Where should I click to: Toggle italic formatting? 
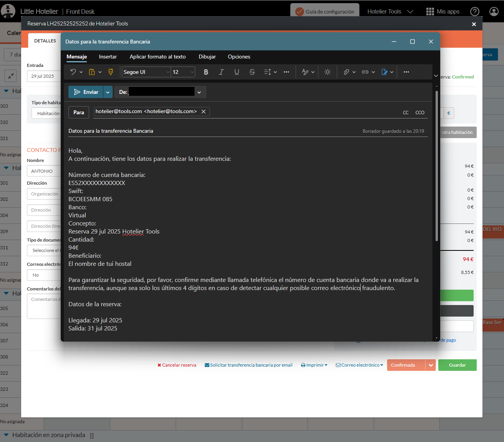coord(221,72)
